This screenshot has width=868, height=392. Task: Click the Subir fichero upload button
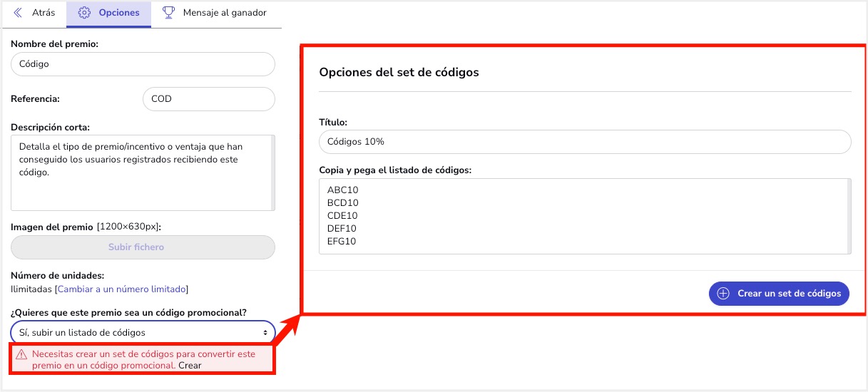click(x=143, y=247)
